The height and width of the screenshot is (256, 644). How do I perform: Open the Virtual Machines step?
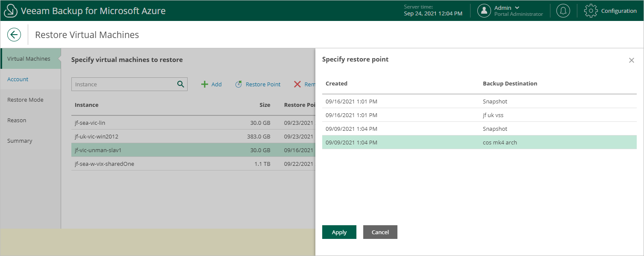(x=31, y=59)
